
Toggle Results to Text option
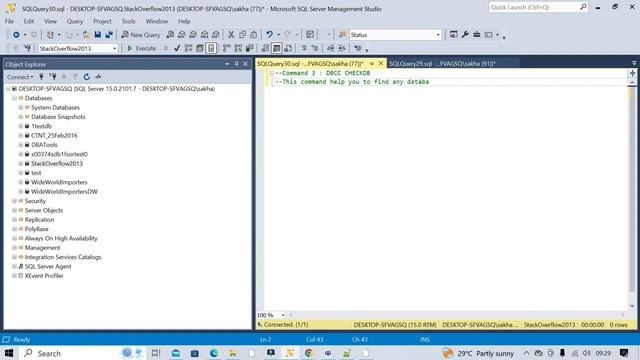click(265, 48)
